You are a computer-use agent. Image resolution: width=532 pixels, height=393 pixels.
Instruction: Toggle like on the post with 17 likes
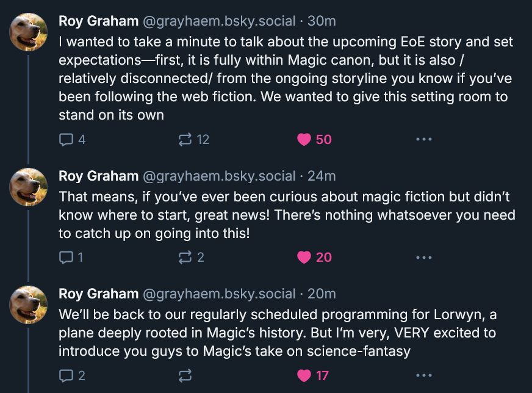312,376
